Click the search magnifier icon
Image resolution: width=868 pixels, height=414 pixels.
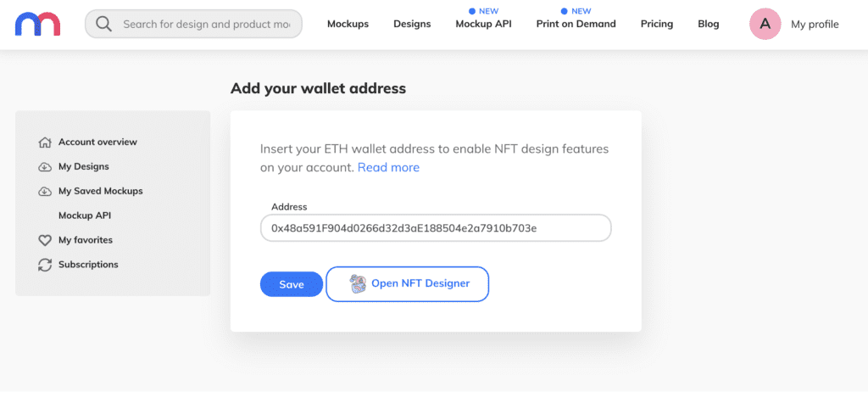pyautogui.click(x=103, y=24)
